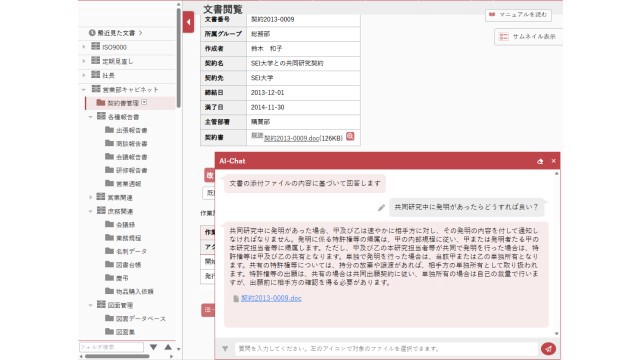Image resolution: width=640 pixels, height=360 pixels.
Task: Select the author value 鈴木 和子
Action: (267, 49)
